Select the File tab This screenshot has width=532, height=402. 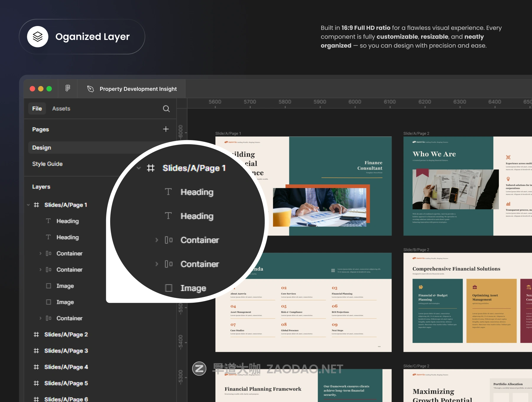pos(37,109)
